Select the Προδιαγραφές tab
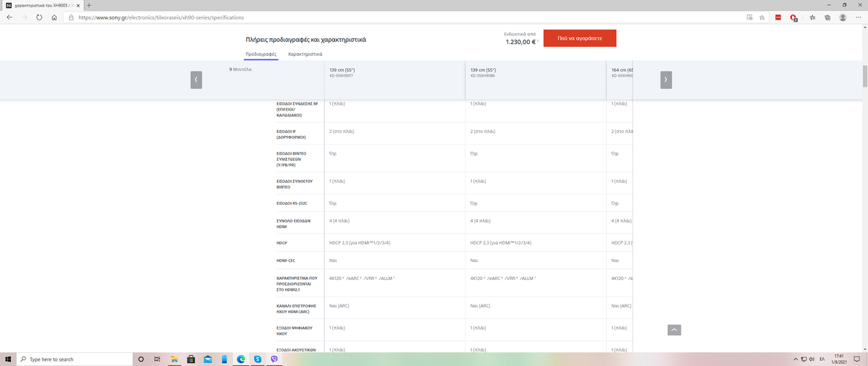The width and height of the screenshot is (868, 366). click(x=261, y=54)
